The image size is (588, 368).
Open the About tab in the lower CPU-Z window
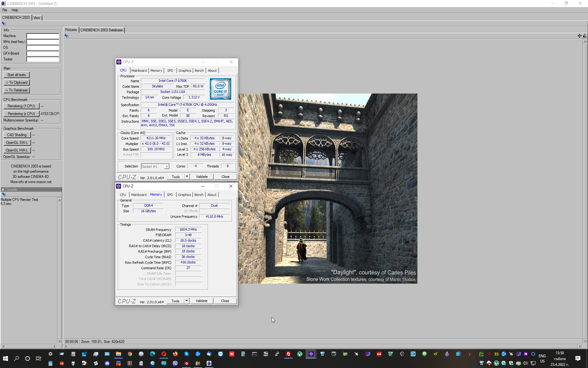(212, 195)
